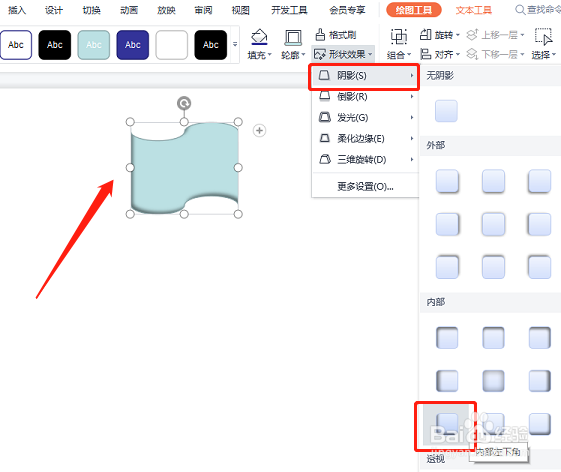The height and width of the screenshot is (472, 561).
Task: Select bottom-right inner shadow preset
Action: point(540,424)
